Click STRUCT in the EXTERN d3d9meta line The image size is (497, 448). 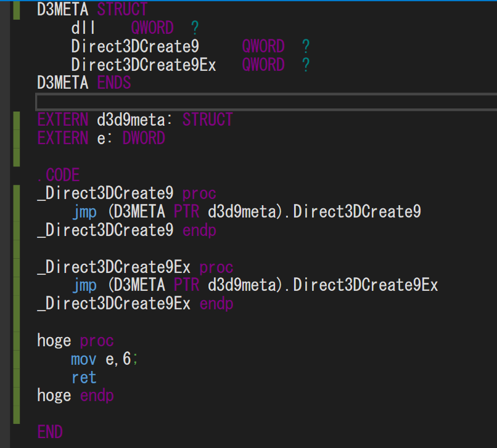[x=208, y=120]
